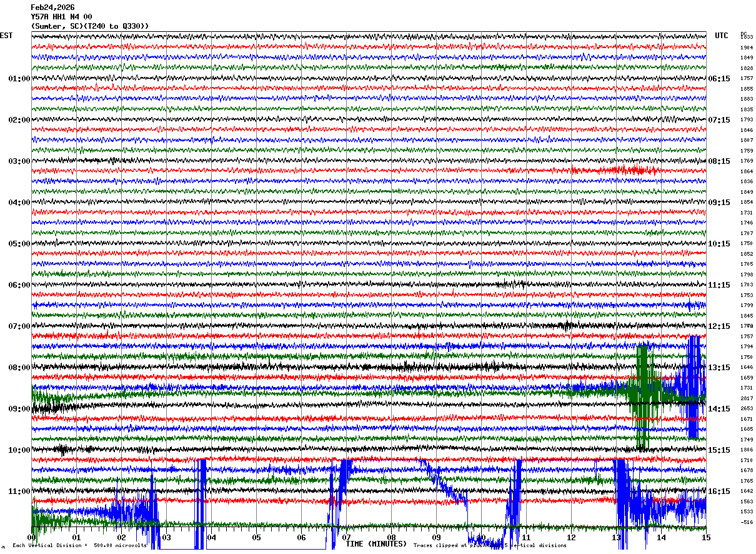Select the 01:00 EST hour label
The image size is (756, 554).
point(19,79)
